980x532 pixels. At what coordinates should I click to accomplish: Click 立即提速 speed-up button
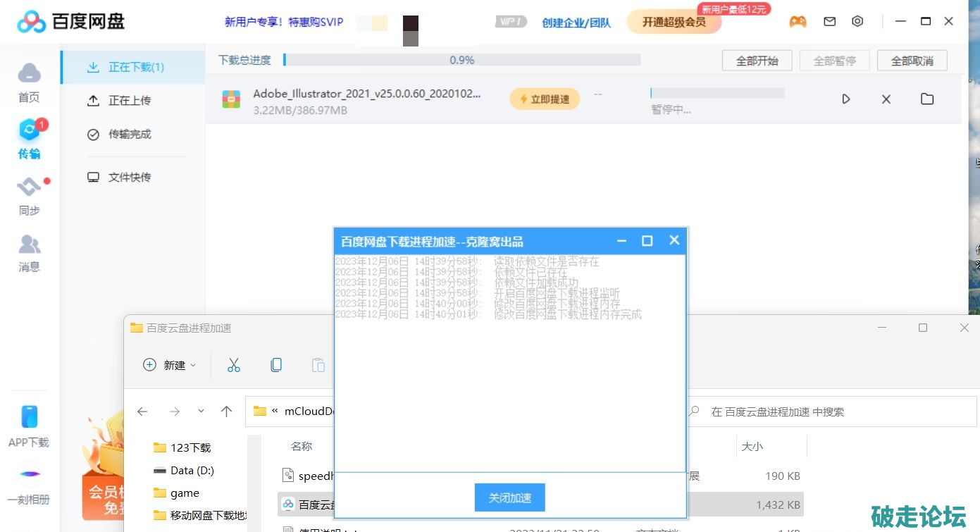click(x=545, y=99)
